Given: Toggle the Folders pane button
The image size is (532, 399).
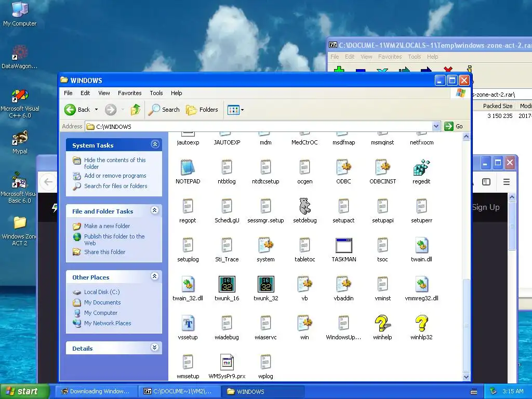Looking at the screenshot, I should coord(202,110).
